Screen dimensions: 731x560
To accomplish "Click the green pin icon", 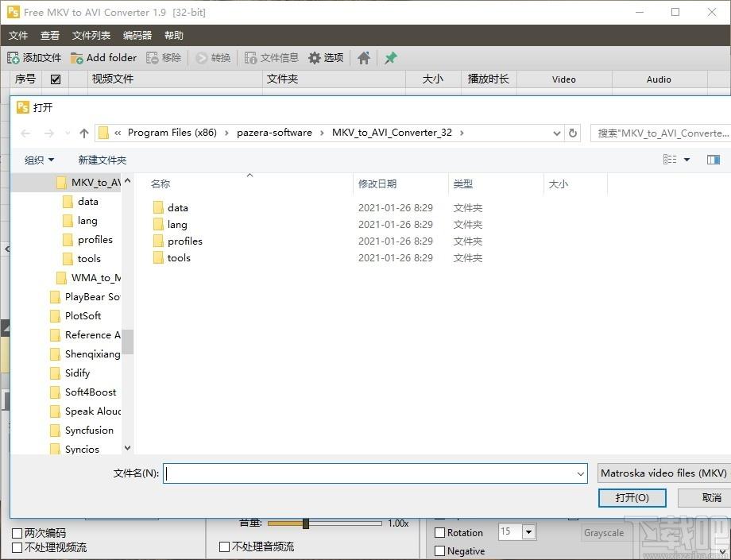I will click(x=391, y=58).
